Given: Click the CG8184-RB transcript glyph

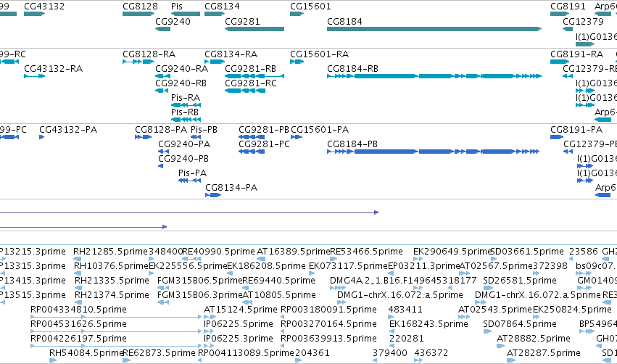Looking at the screenshot, I should pyautogui.click(x=434, y=76).
